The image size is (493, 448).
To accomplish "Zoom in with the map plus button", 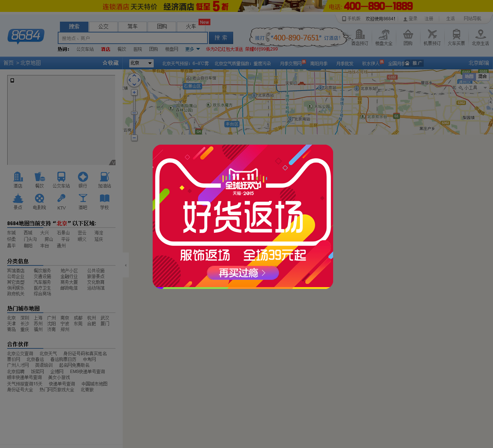I will 134,92.
